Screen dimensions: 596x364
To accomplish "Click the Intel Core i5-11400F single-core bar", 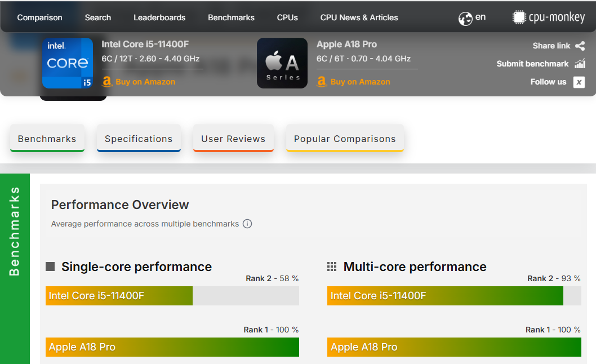I will (x=119, y=296).
